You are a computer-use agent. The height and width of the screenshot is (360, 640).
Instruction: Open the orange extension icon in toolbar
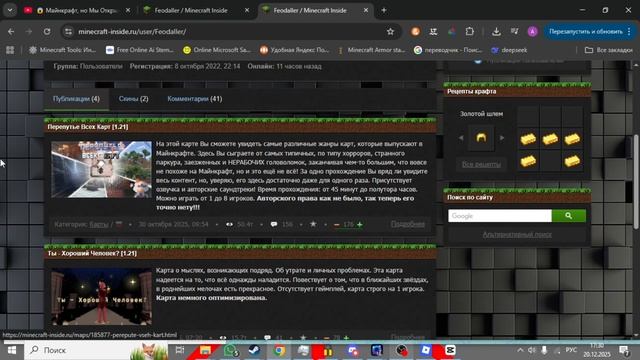(415, 31)
